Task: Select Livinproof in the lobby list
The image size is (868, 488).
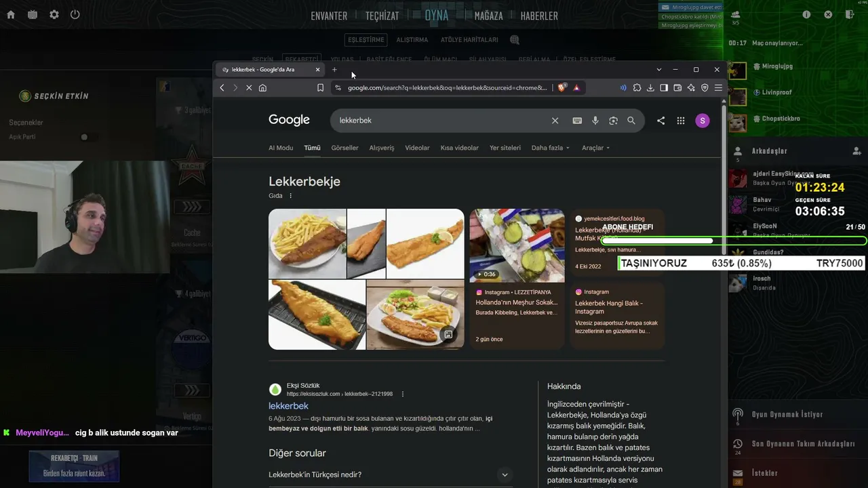Action: (776, 92)
